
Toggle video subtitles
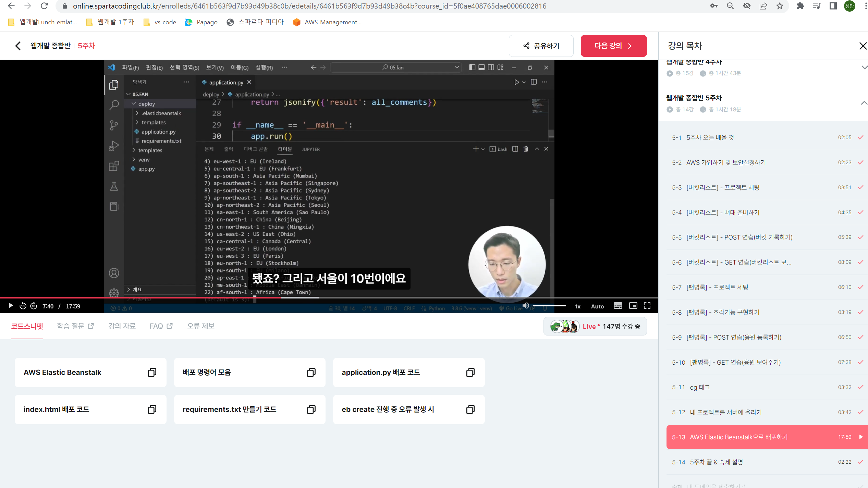[618, 306]
